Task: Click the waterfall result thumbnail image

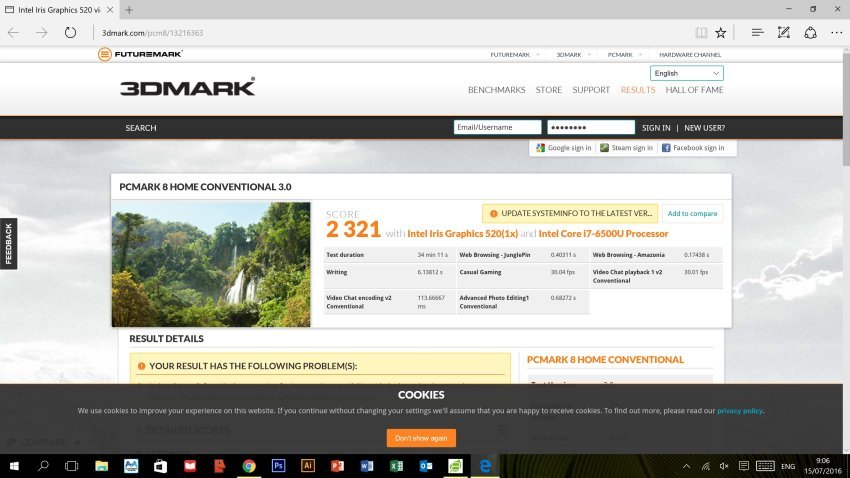Action: (211, 264)
